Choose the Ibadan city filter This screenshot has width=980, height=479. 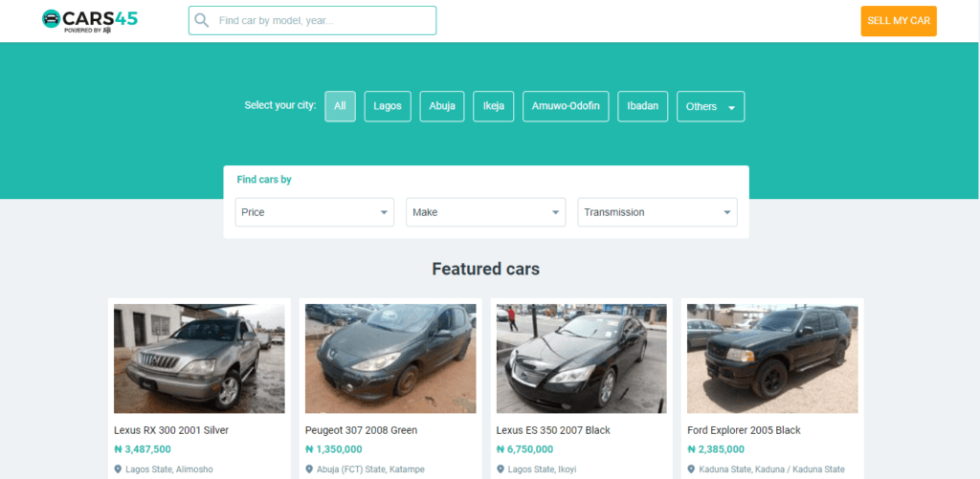click(x=642, y=106)
